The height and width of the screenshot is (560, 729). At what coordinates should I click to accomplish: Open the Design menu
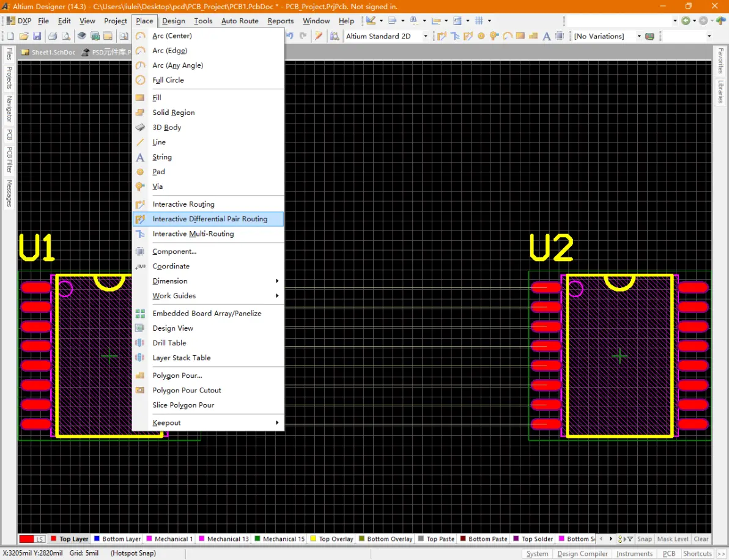[x=174, y=21]
